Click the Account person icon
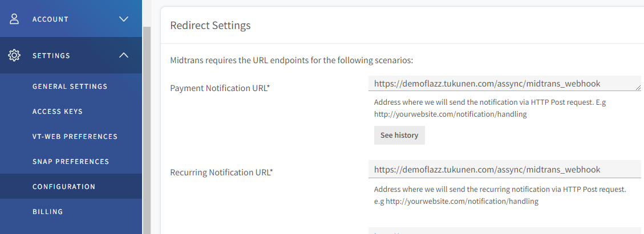 pyautogui.click(x=14, y=19)
